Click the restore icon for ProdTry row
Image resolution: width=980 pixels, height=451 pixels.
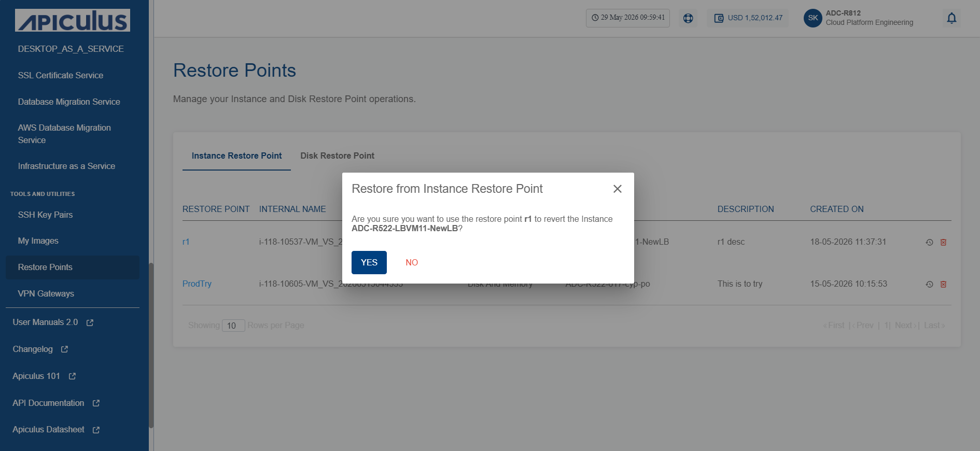click(929, 284)
